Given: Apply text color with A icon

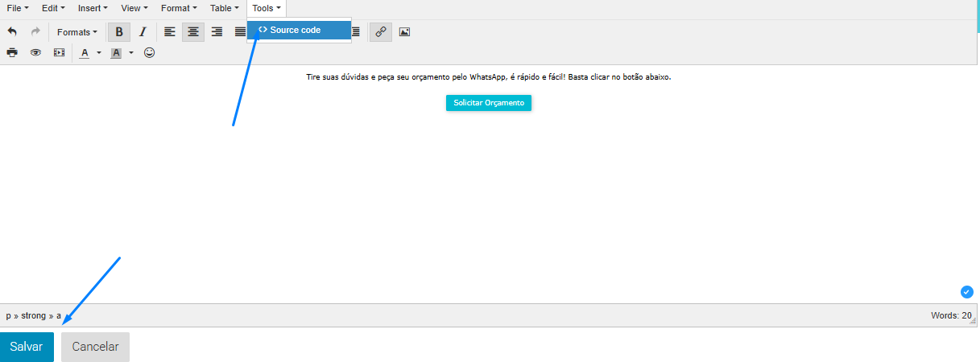Looking at the screenshot, I should click(x=85, y=52).
